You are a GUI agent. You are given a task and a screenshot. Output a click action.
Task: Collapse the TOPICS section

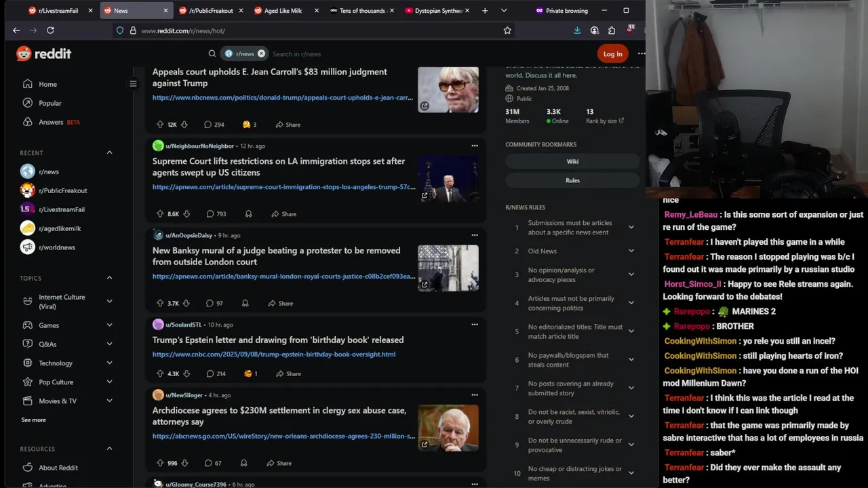109,278
